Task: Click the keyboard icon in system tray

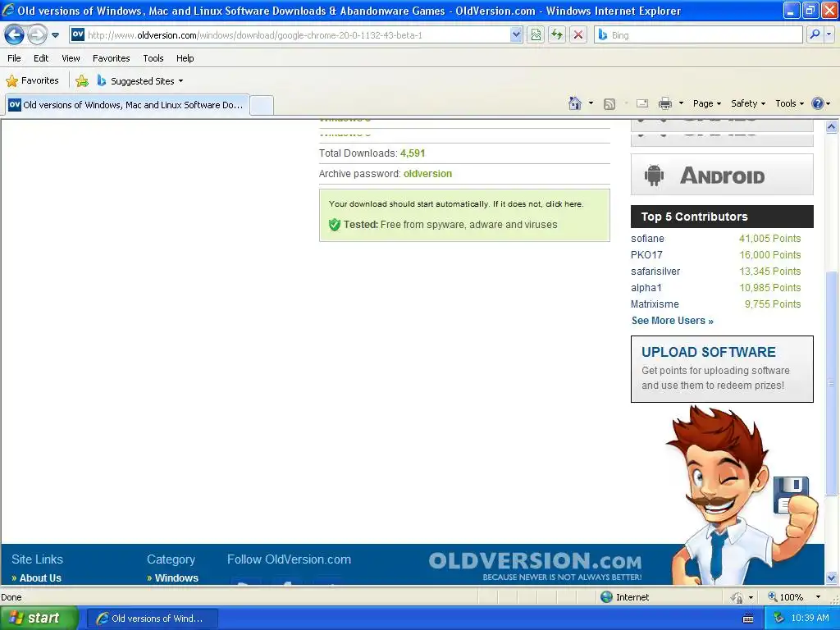Action: point(748,619)
